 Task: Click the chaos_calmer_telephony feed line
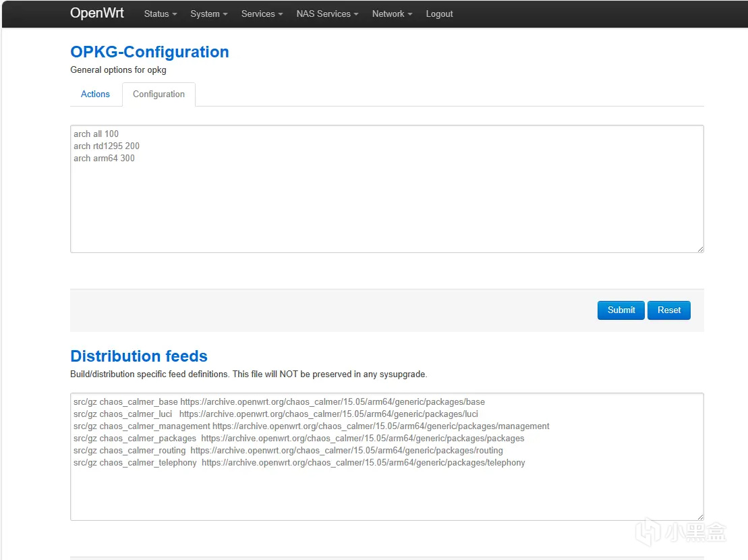click(299, 463)
